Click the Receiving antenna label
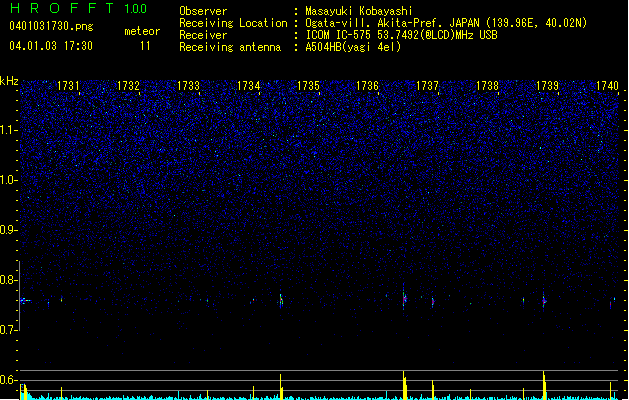The width and height of the screenshot is (629, 400). pos(230,47)
